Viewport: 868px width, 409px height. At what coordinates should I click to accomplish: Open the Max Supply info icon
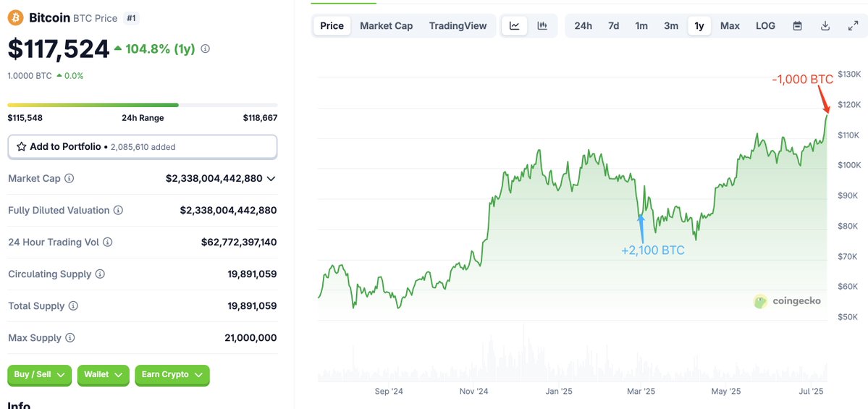[x=69, y=337]
